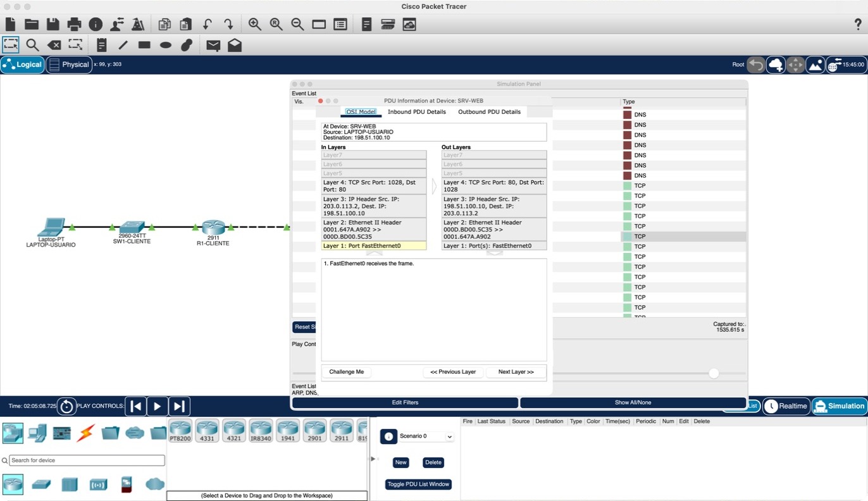Image resolution: width=868 pixels, height=501 pixels.
Task: Open Edit Filters in the Simulation Panel
Action: pos(405,402)
